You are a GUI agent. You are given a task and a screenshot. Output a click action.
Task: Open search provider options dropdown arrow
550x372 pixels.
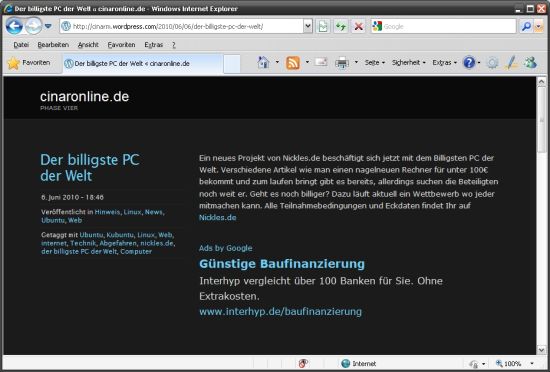[538, 26]
